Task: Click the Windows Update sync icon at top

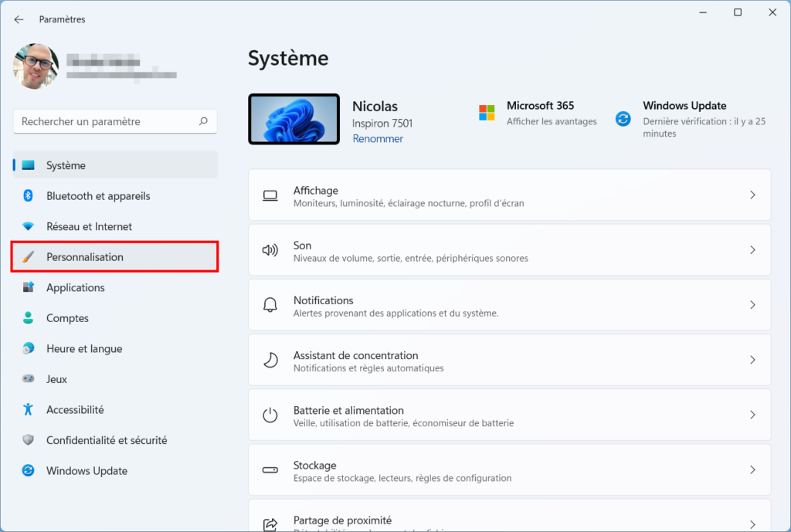Action: [623, 119]
